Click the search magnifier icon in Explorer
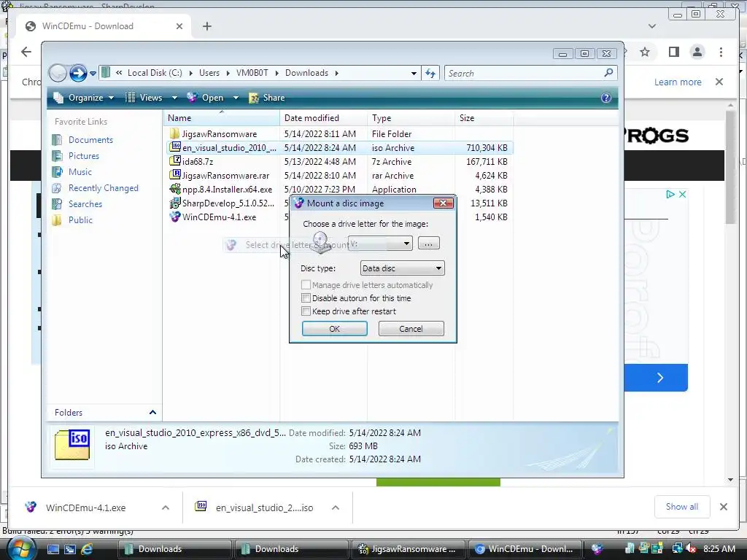 click(608, 73)
